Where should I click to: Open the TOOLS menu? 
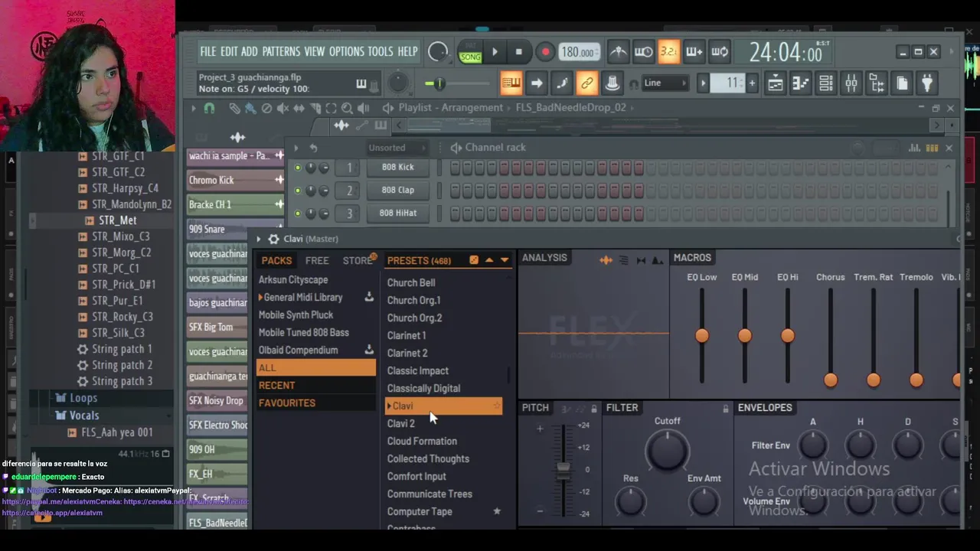380,51
